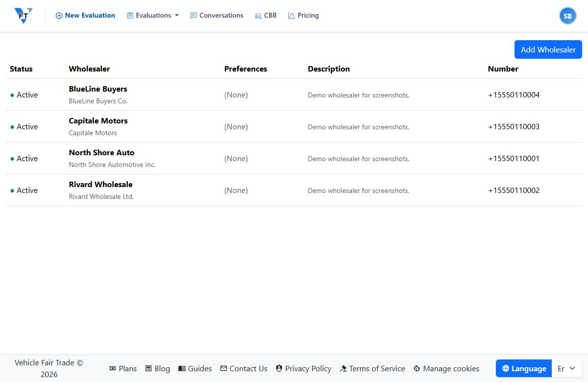Click the phone number +15550110002
588x382 pixels.
tap(514, 191)
